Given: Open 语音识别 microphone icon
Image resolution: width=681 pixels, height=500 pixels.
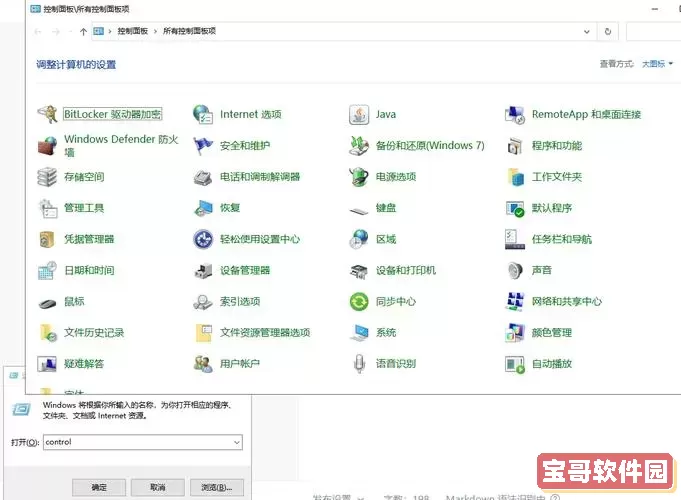Looking at the screenshot, I should pyautogui.click(x=359, y=364).
